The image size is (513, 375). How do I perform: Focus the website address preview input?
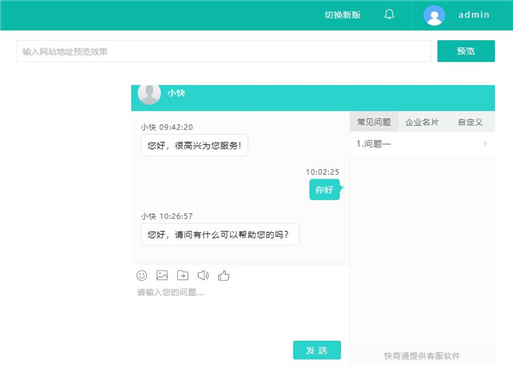(223, 51)
